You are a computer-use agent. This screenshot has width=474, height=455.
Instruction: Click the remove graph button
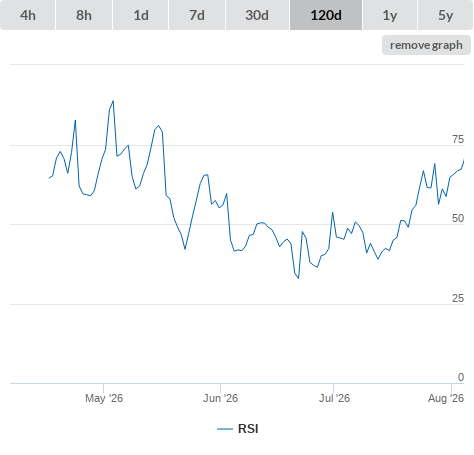tap(426, 45)
